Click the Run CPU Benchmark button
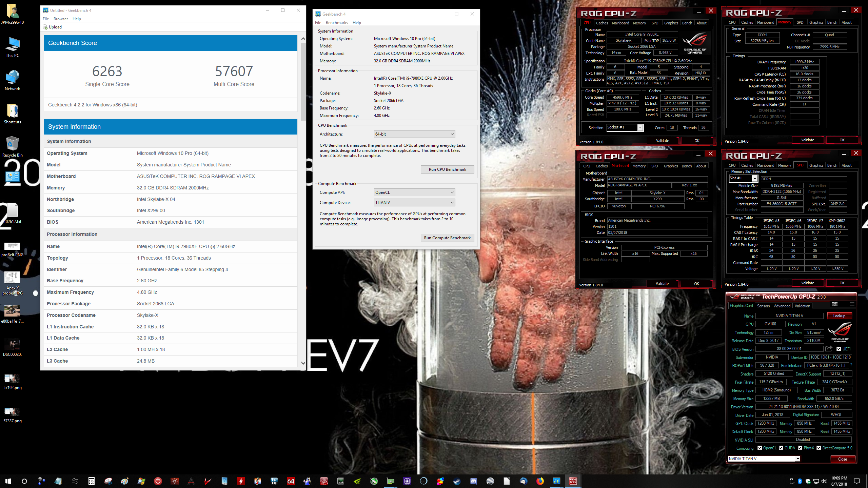This screenshot has height=488, width=868. coord(447,169)
